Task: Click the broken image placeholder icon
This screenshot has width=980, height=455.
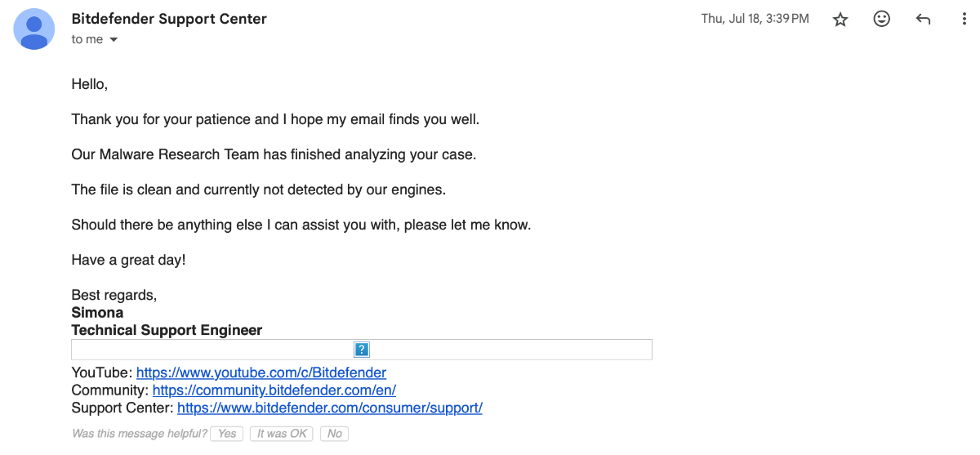Action: pyautogui.click(x=362, y=350)
